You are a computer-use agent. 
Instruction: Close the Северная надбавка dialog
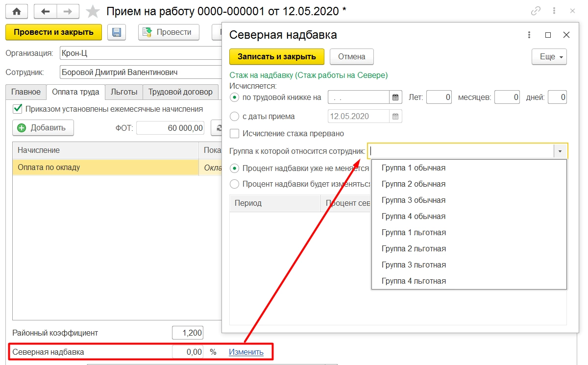566,35
